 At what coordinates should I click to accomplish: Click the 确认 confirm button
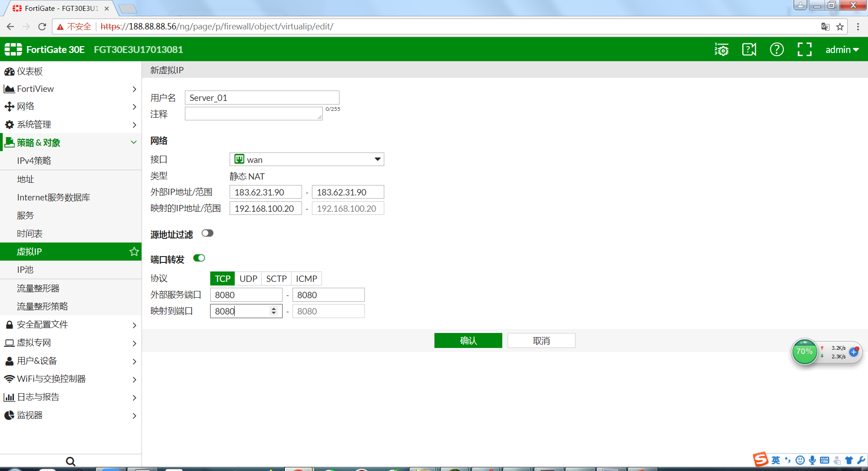(x=468, y=341)
